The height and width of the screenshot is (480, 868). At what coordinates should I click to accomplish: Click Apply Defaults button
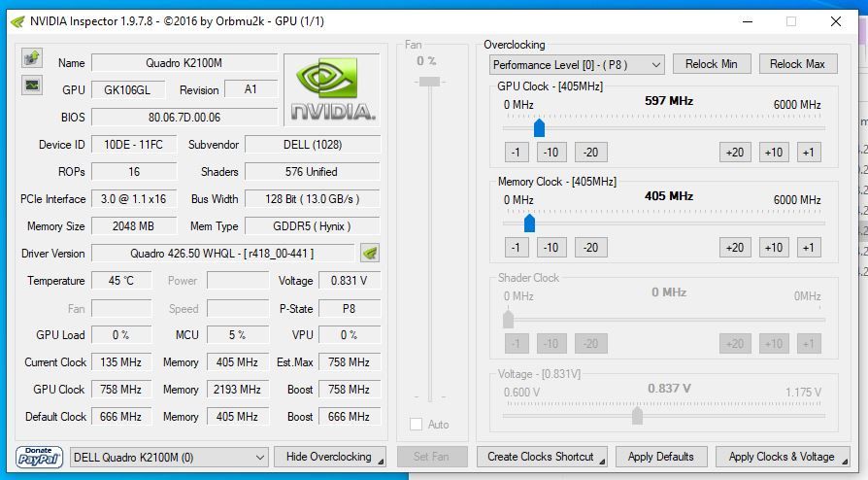[661, 458]
